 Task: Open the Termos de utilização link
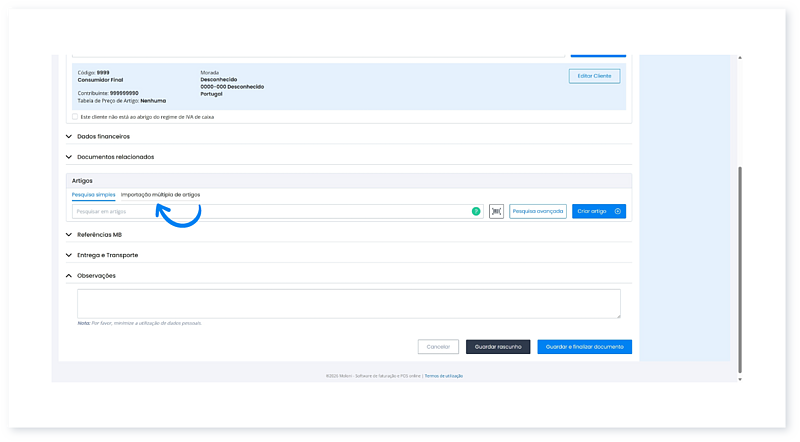pyautogui.click(x=443, y=376)
